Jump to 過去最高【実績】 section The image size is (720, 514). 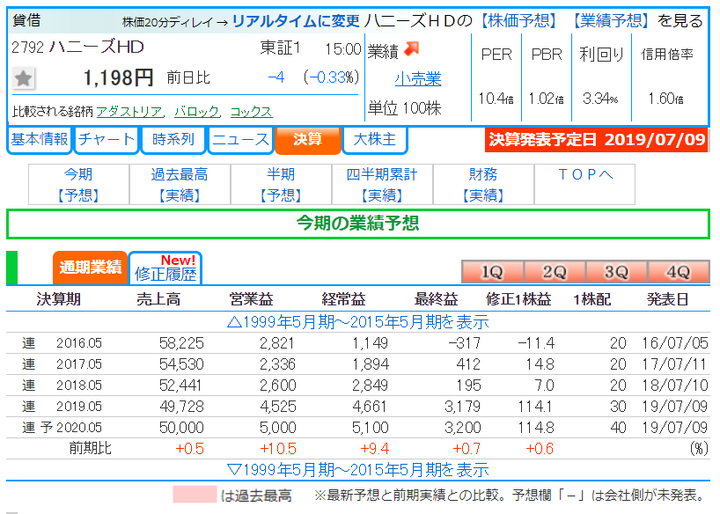coord(180,185)
